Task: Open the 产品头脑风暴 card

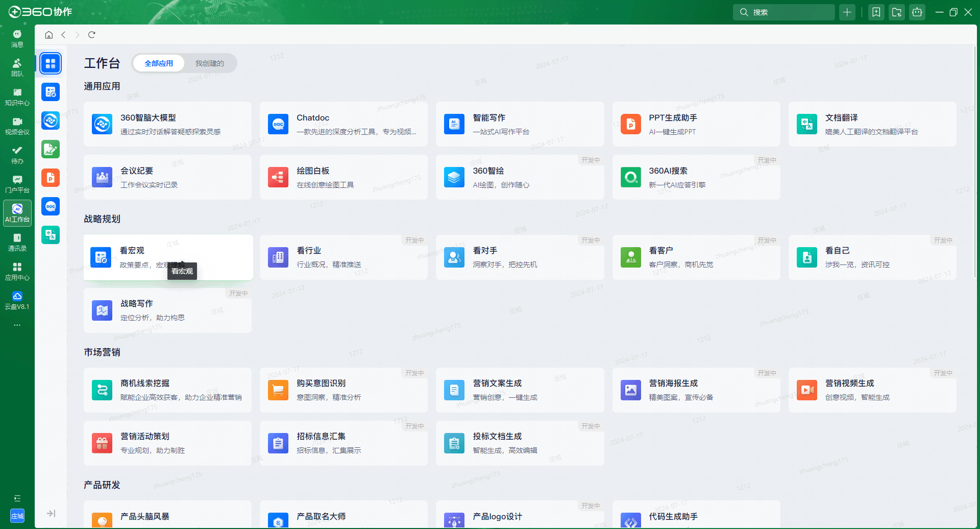Action: pos(167,514)
